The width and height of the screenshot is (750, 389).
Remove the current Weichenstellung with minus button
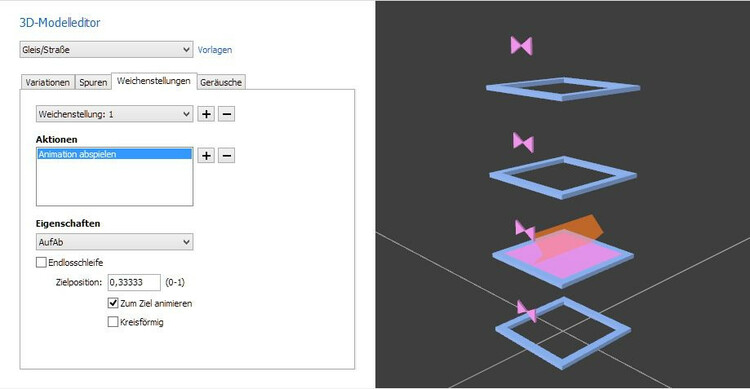[227, 114]
